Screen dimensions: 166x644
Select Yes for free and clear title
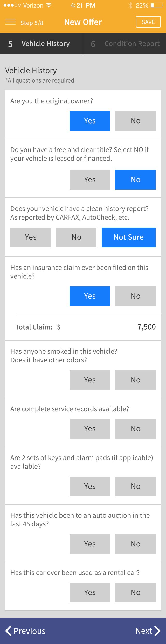(90, 180)
